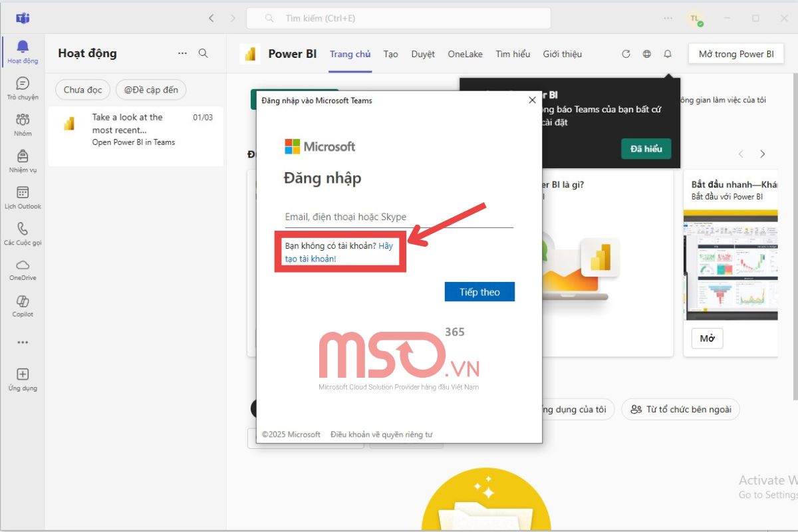Click Tiếp theo in sign-in dialog
This screenshot has height=532, width=798.
pos(479,292)
